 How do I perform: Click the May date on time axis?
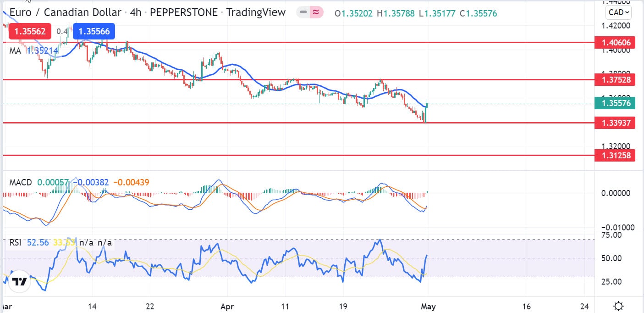pos(428,306)
